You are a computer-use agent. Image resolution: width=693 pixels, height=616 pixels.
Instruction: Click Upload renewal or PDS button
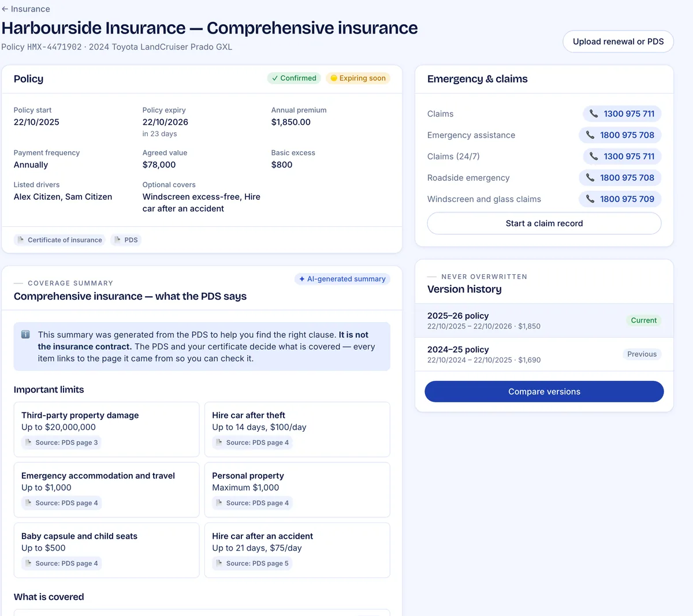coord(618,42)
